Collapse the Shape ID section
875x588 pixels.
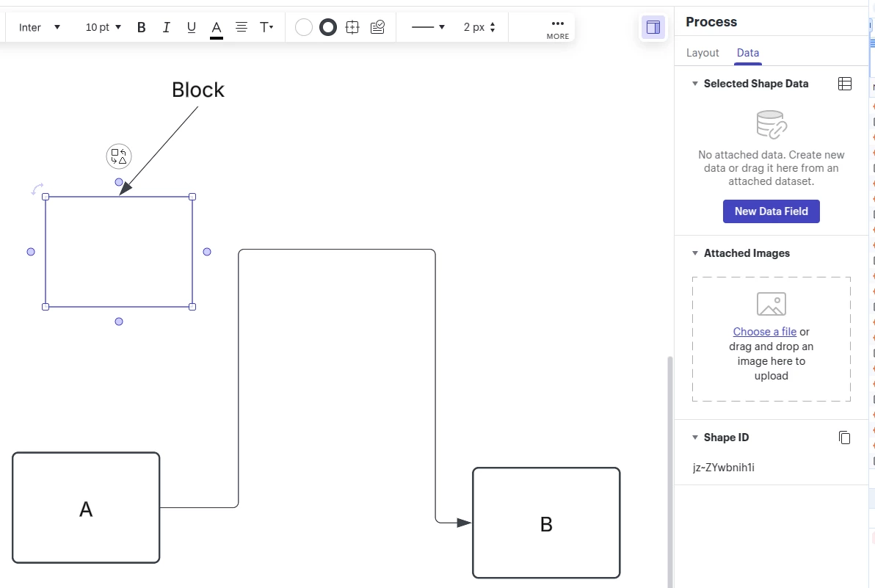[694, 438]
